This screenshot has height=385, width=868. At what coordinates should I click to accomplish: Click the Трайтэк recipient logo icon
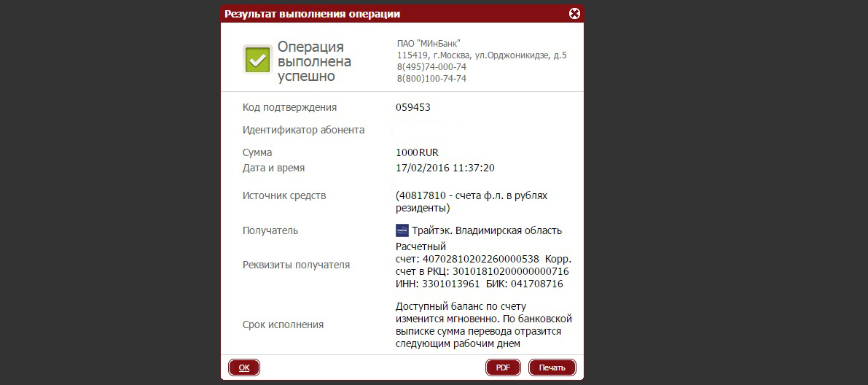pyautogui.click(x=402, y=230)
